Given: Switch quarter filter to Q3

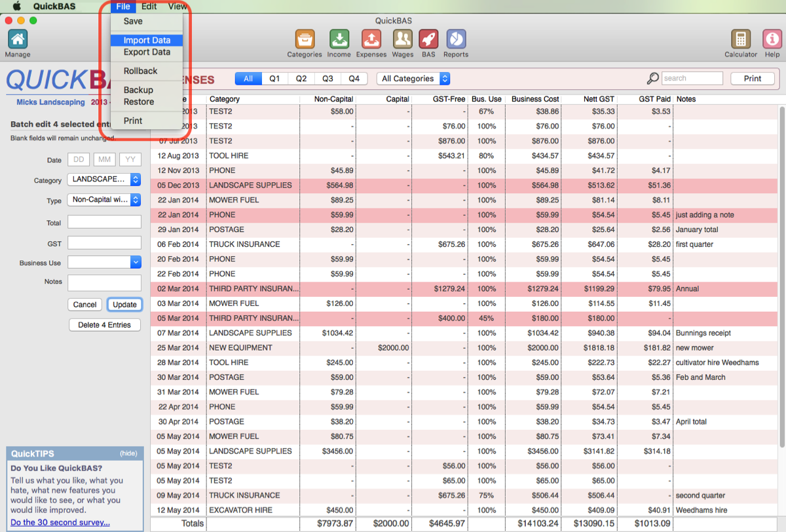Looking at the screenshot, I should point(327,79).
